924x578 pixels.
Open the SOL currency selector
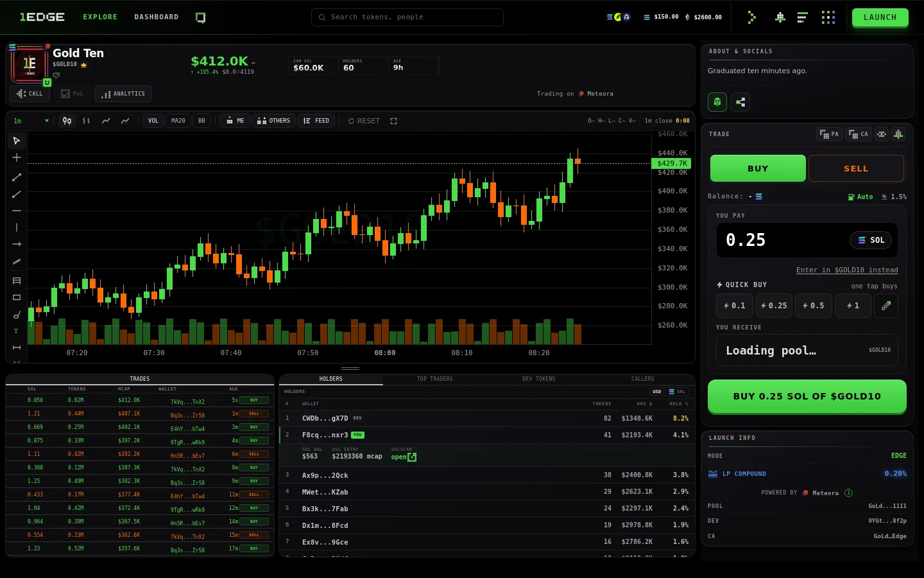point(871,240)
